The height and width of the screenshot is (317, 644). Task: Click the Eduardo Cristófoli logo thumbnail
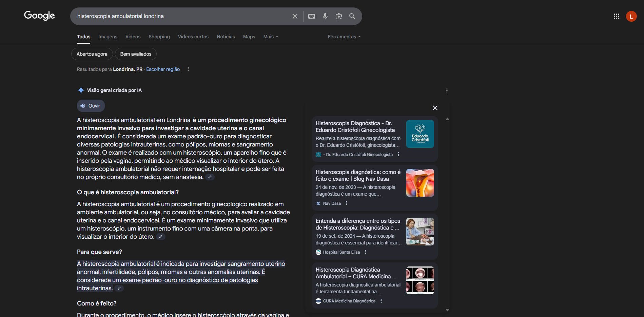(x=420, y=134)
